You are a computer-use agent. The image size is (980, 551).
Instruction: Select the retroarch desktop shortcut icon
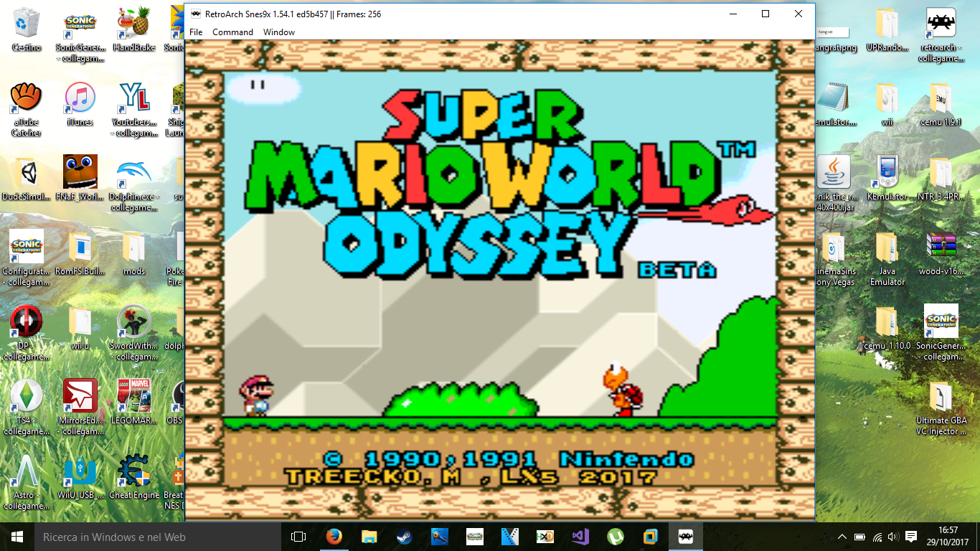pyautogui.click(x=941, y=34)
